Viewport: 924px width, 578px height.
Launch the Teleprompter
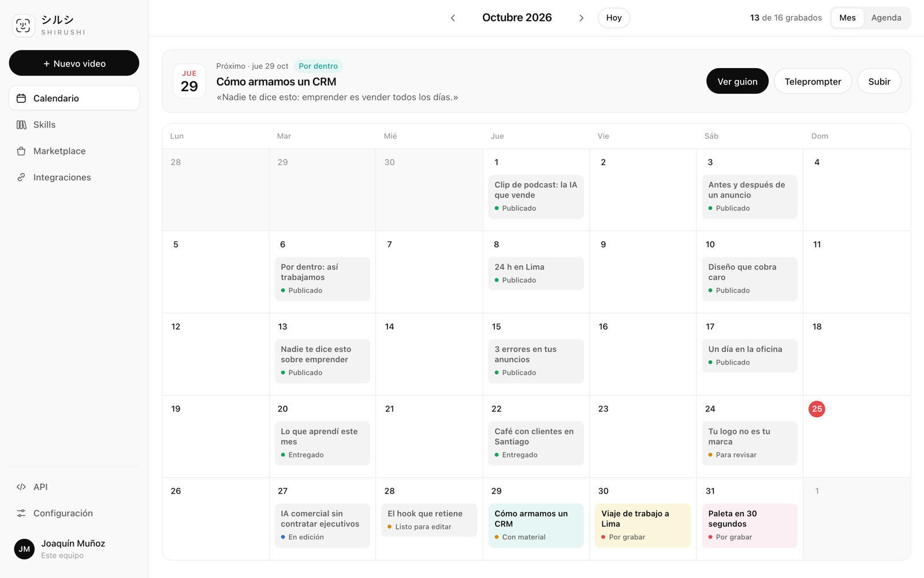pos(813,81)
